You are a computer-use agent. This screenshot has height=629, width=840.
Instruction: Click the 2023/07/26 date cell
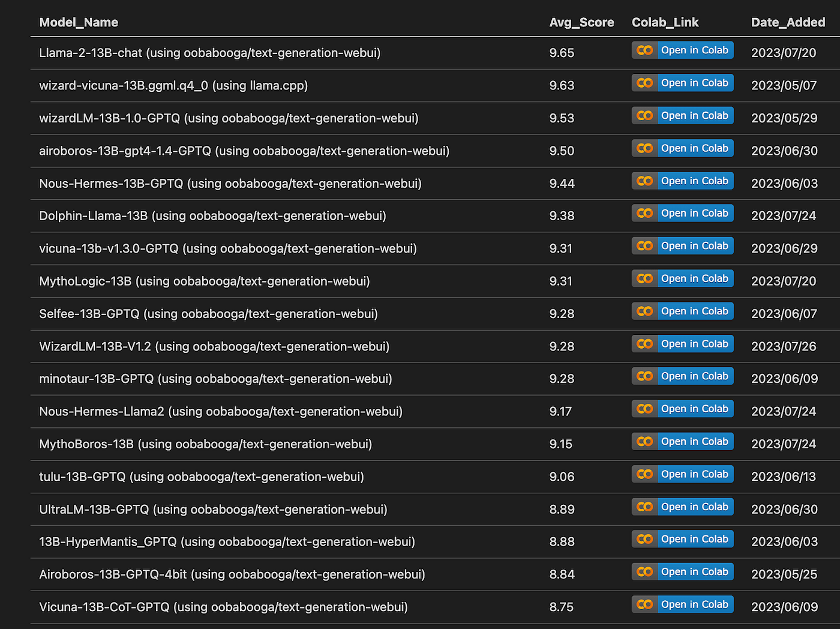click(x=784, y=346)
